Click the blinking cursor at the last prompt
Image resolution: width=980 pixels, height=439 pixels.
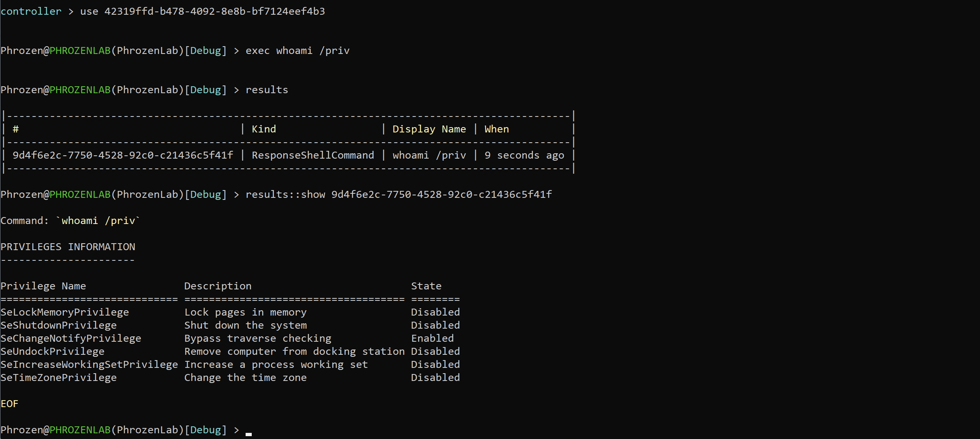(248, 434)
